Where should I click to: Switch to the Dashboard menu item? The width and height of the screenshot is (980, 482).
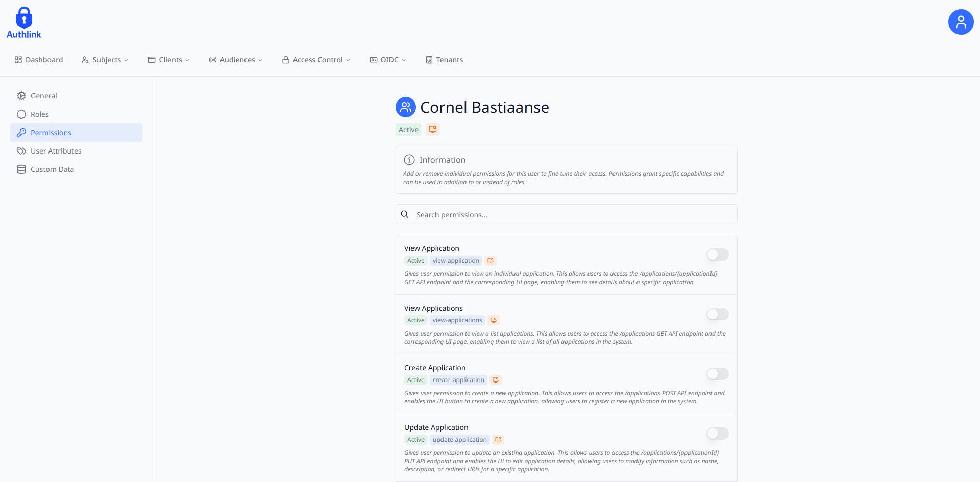39,60
